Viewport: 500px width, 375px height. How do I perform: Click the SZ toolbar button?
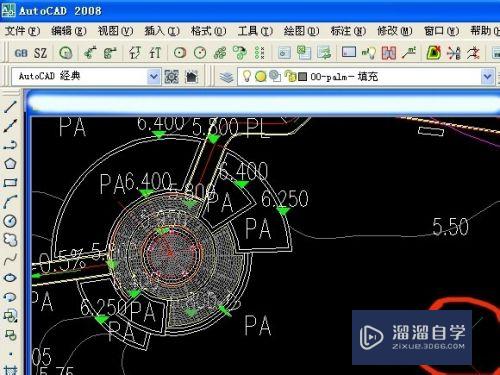(40, 53)
